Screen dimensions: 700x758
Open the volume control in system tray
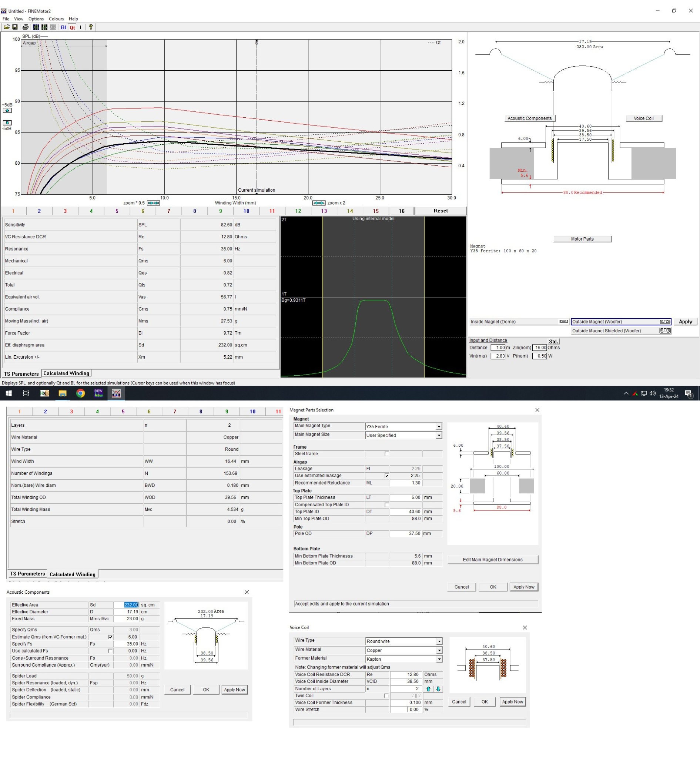pos(652,393)
